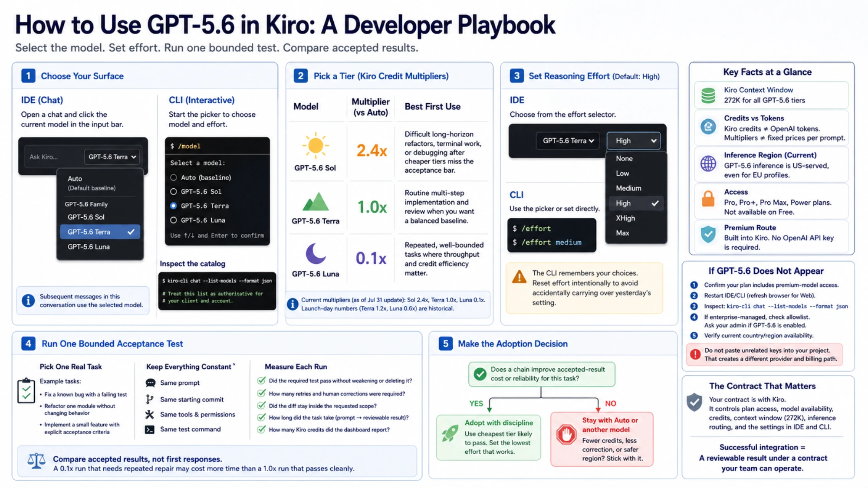Image resolution: width=868 pixels, height=488 pixels.
Task: Click the 0.1x multiplier value
Action: pos(371,258)
